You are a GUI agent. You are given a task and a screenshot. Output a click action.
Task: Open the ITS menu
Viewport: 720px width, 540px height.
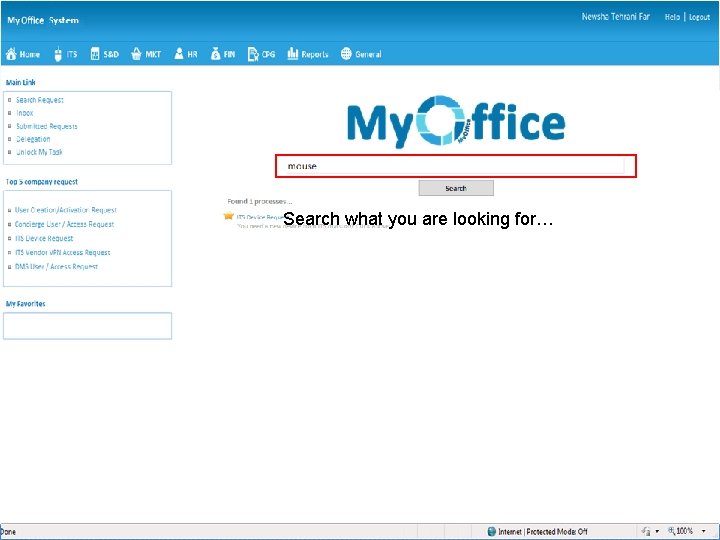66,54
